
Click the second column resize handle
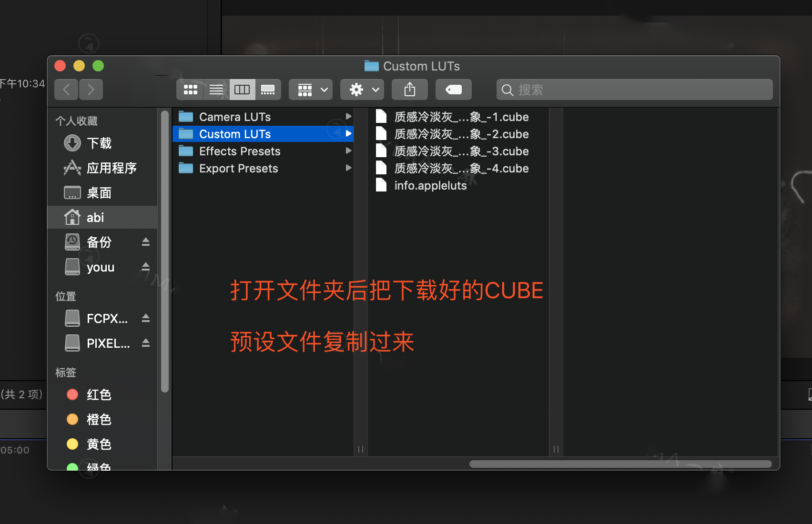pos(556,449)
